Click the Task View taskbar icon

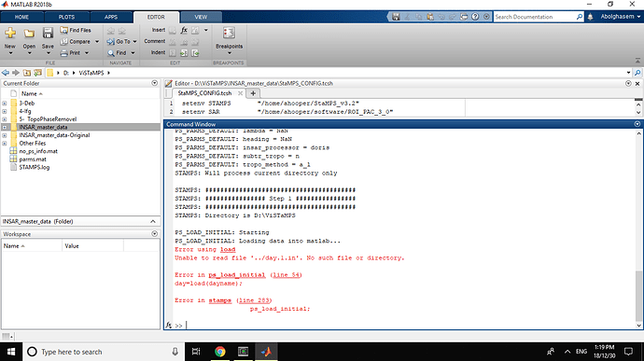coord(196,352)
